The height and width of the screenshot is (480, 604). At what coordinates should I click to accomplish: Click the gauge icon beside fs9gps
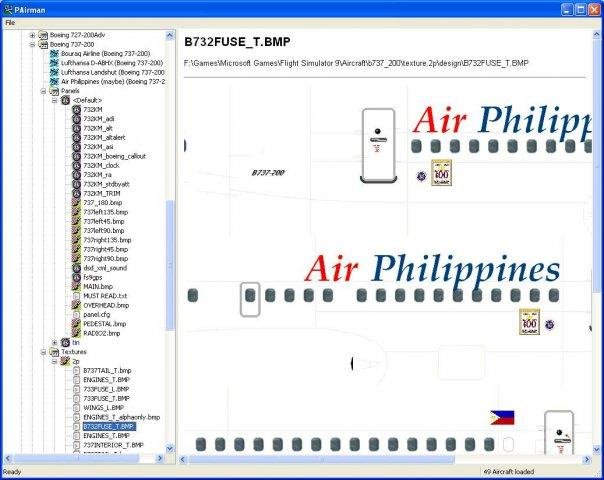(x=76, y=277)
